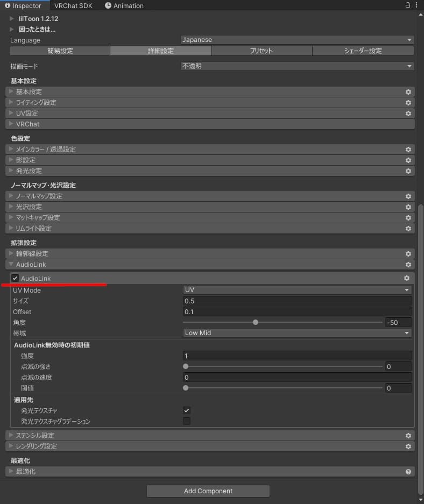Viewport: 424px width, 504px height.
Task: Expand the 困ったときは... foldout
Action: tap(12, 29)
